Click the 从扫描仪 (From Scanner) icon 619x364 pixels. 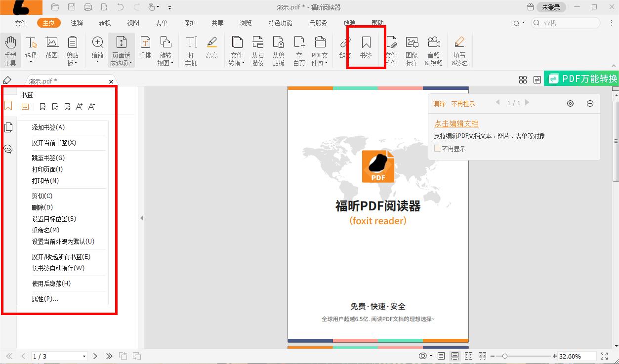coord(257,50)
